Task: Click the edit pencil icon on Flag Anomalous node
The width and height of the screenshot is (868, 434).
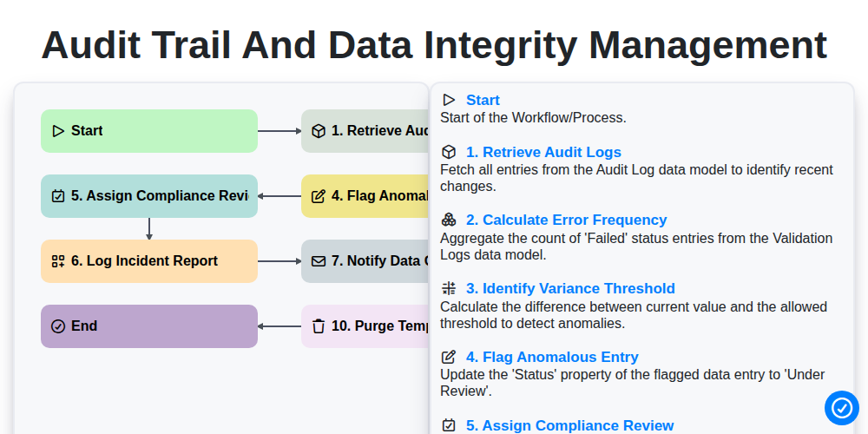Action: point(319,196)
